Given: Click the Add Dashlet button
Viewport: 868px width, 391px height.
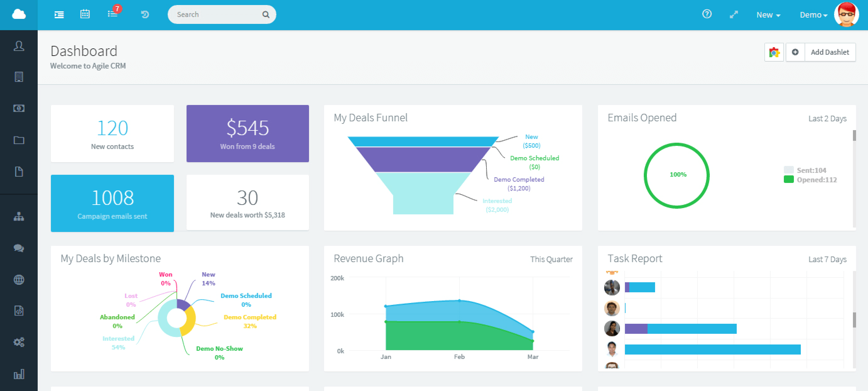Looking at the screenshot, I should click(x=829, y=52).
